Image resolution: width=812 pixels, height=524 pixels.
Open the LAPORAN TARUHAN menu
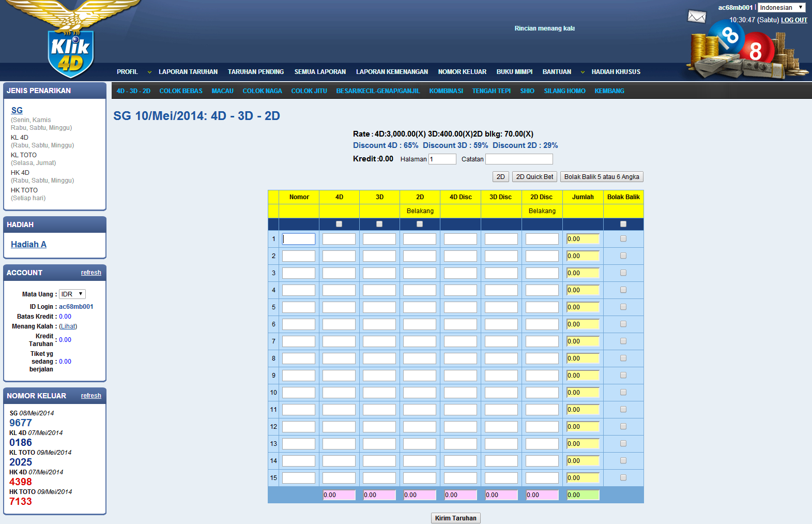[188, 72]
